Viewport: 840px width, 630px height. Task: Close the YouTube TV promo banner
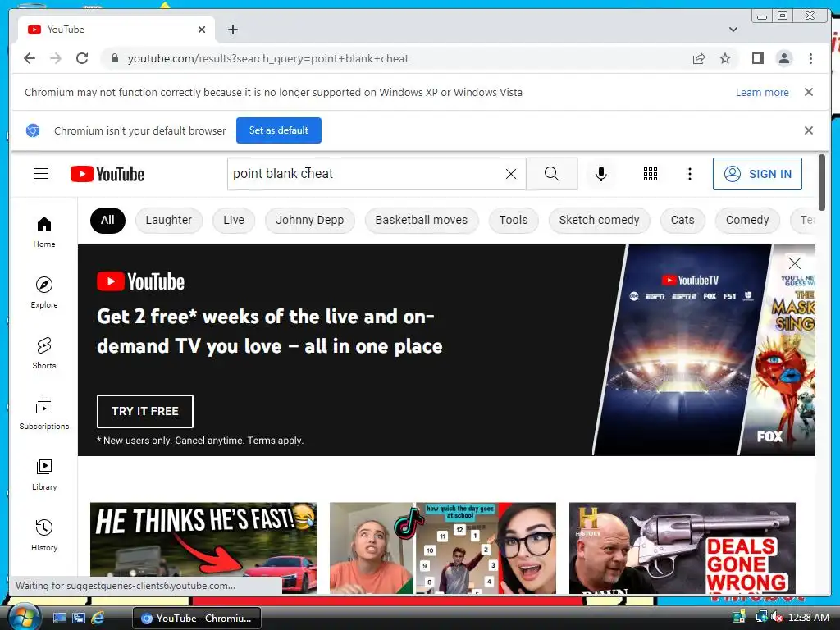coord(794,263)
